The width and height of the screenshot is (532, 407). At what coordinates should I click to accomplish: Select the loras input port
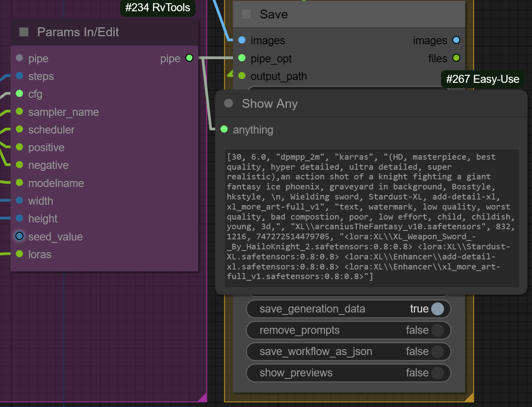[19, 254]
